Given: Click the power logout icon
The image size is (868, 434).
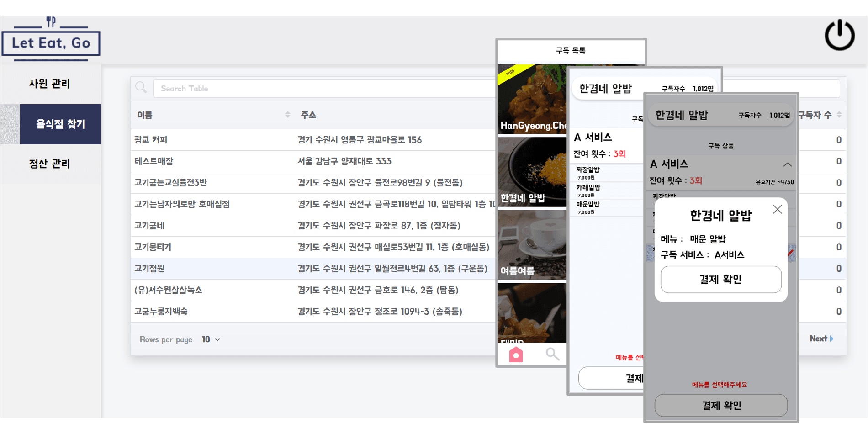Looking at the screenshot, I should (x=839, y=35).
